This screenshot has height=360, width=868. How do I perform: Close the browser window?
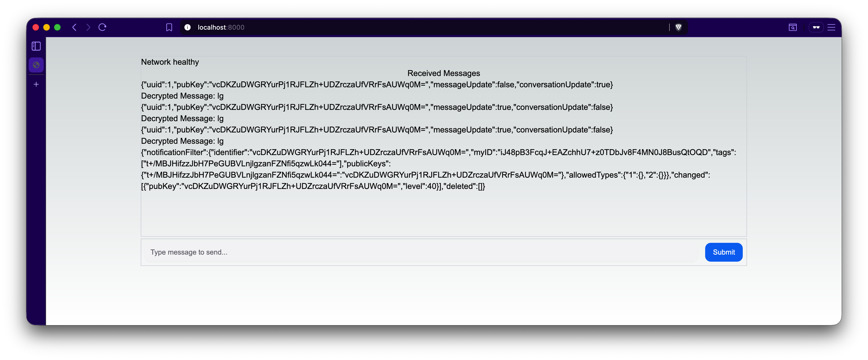tap(36, 27)
